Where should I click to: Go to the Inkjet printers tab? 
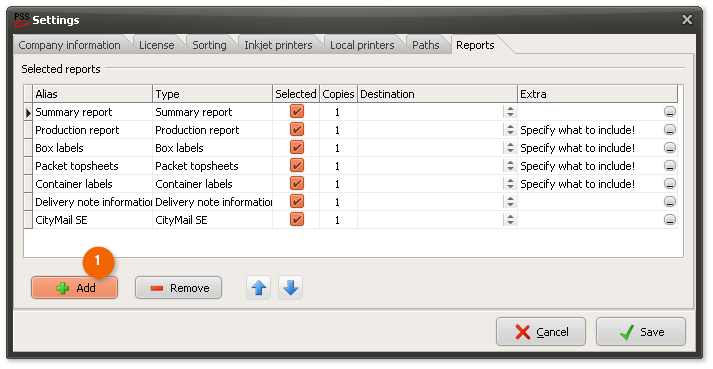point(278,45)
